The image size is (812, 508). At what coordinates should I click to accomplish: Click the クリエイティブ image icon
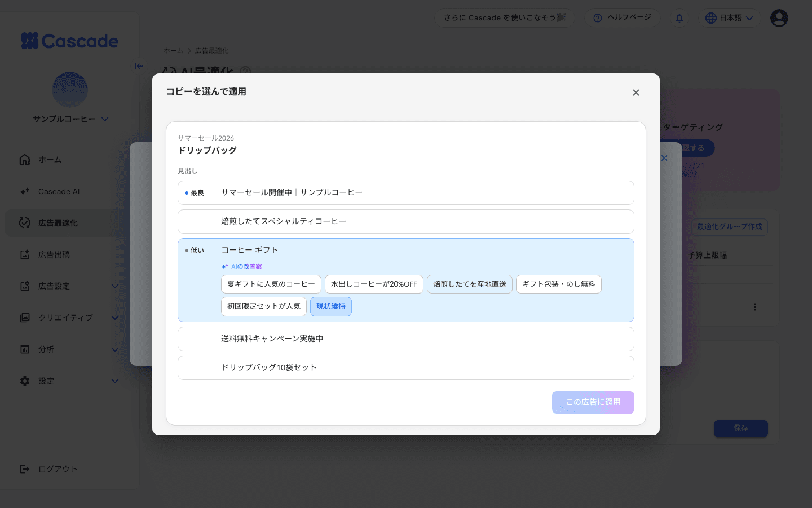point(25,318)
